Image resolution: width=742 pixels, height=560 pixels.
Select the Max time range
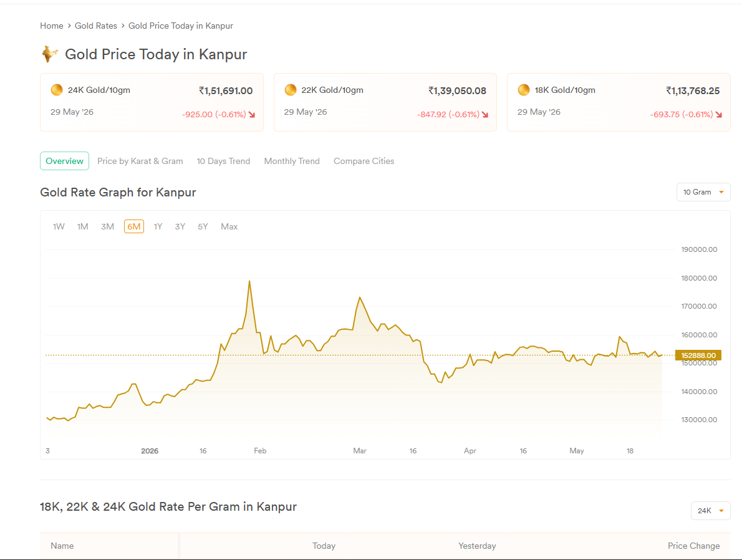(229, 227)
